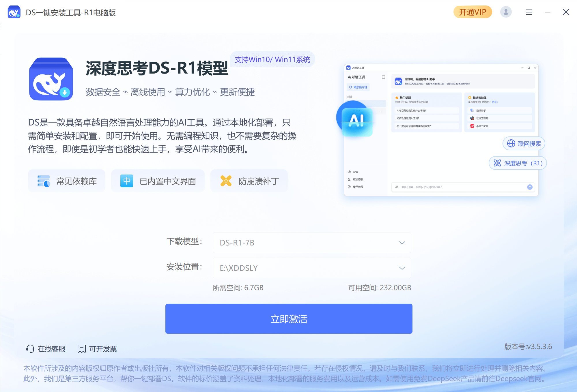Click the 可用空间 232.00GB text
Screen dimensions: 577x392
click(380, 288)
